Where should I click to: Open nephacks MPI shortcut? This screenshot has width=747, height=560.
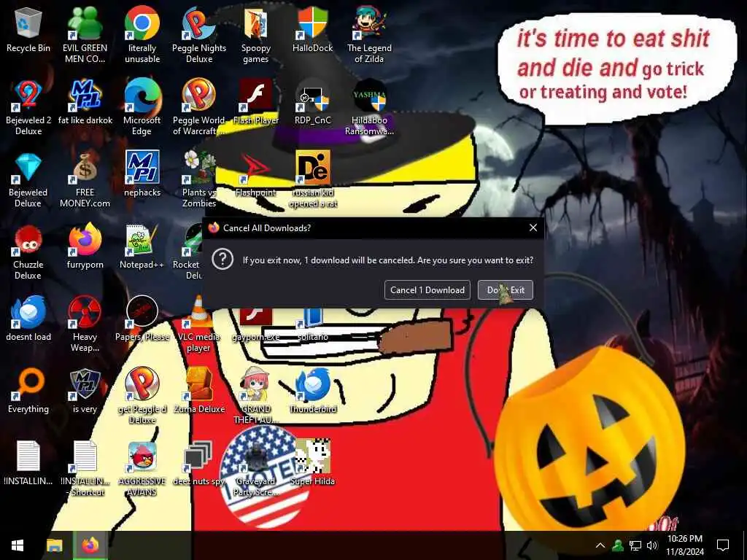click(x=142, y=174)
